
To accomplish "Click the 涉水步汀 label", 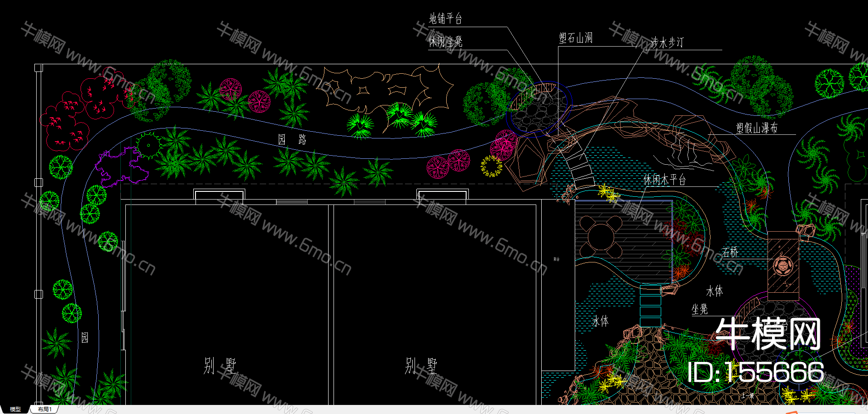I will click(x=667, y=43).
